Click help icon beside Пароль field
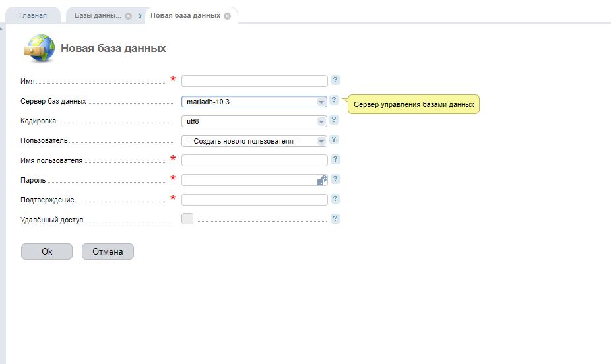 point(335,179)
